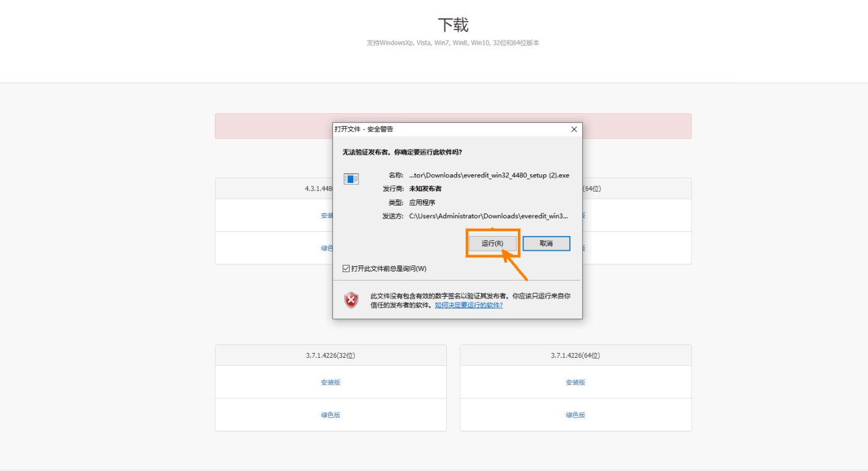Click the executable file icon in the dialog
The width and height of the screenshot is (868, 471).
tap(351, 179)
